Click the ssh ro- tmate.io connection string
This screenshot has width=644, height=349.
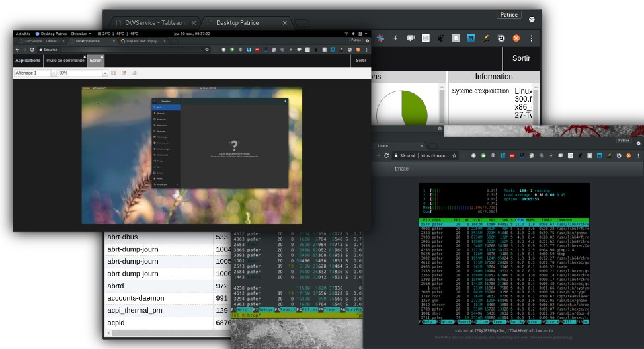pyautogui.click(x=504, y=330)
